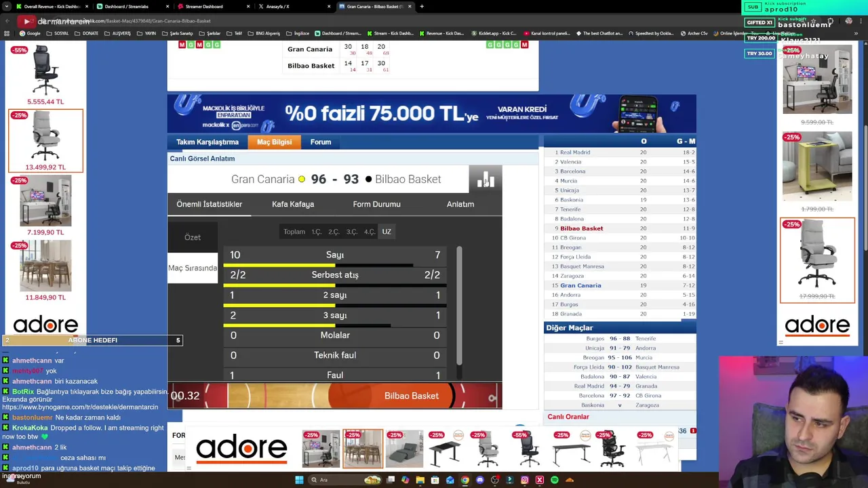
Task: Click the %0 faizli 75.000 TL banner
Action: pyautogui.click(x=432, y=113)
